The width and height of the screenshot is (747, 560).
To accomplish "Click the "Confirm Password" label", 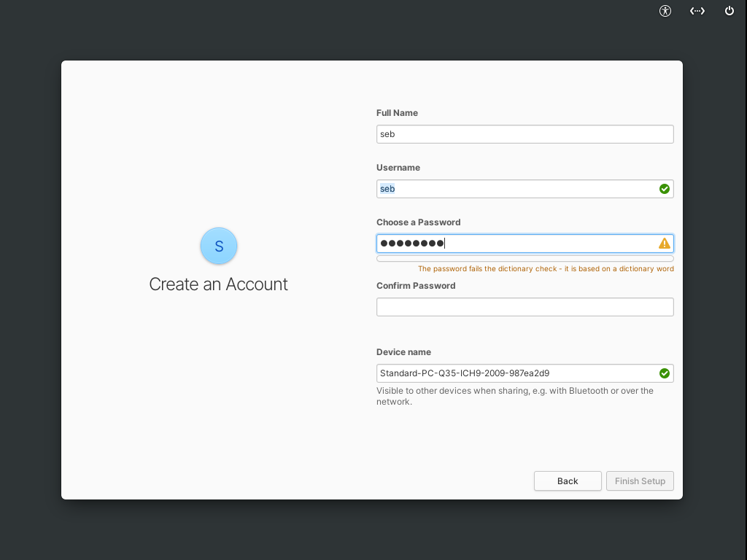I will (416, 286).
